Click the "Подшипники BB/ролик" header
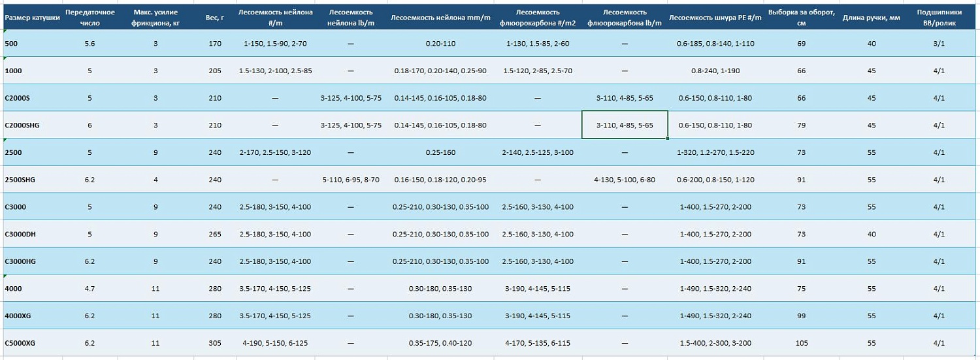Image resolution: width=980 pixels, height=360 pixels. [x=939, y=18]
